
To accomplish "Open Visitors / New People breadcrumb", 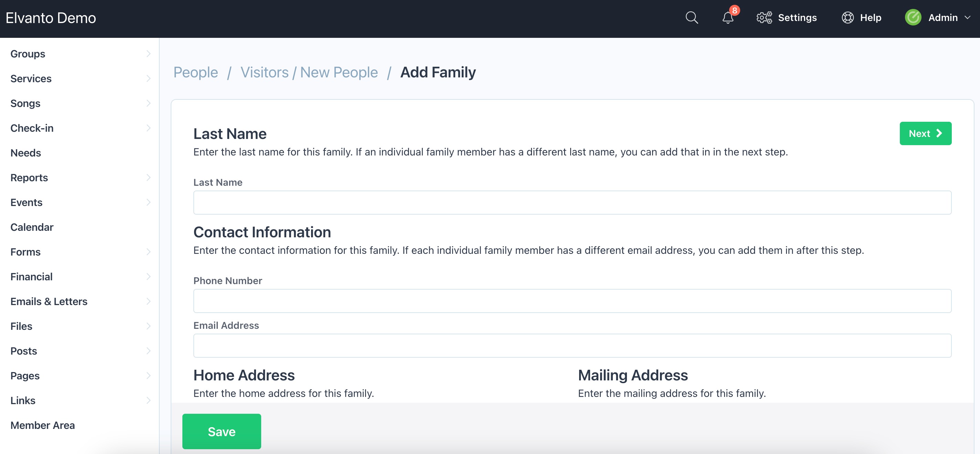I will (309, 72).
